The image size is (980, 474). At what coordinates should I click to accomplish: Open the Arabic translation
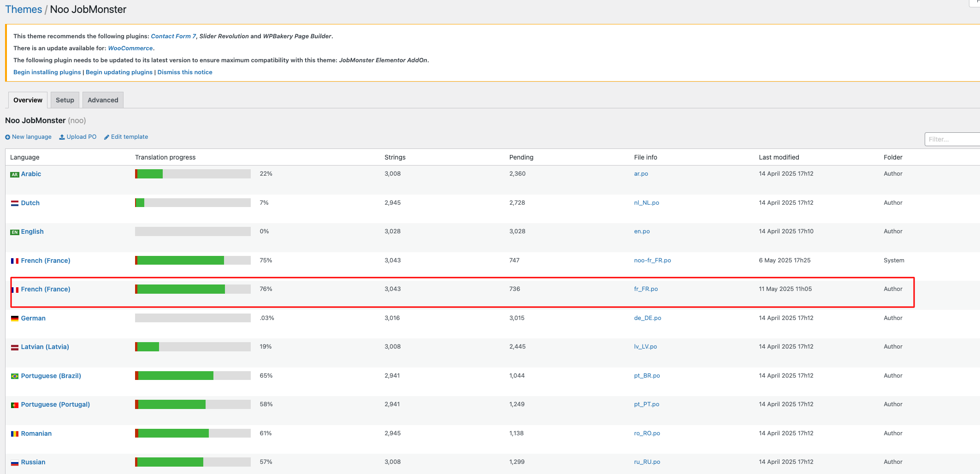[x=31, y=174]
